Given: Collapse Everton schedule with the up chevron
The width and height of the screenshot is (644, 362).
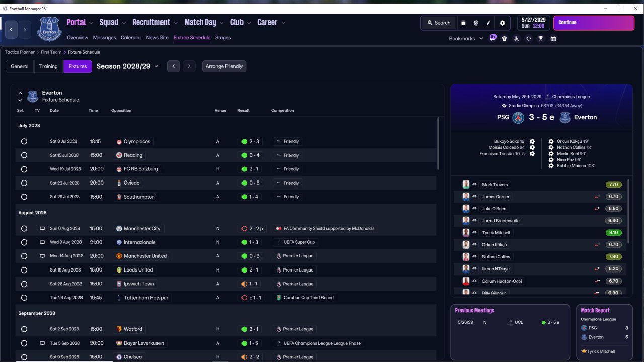Looking at the screenshot, I should (x=20, y=93).
